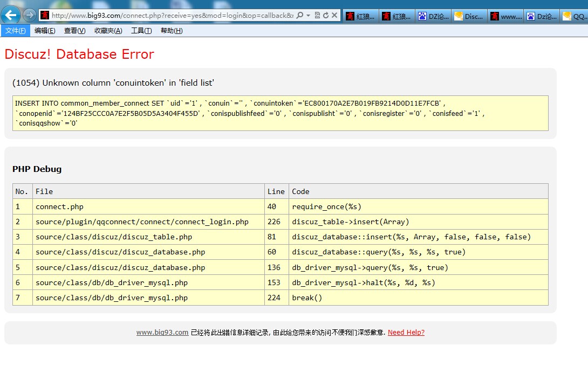Click the magnifier search icon in address bar

[300, 16]
